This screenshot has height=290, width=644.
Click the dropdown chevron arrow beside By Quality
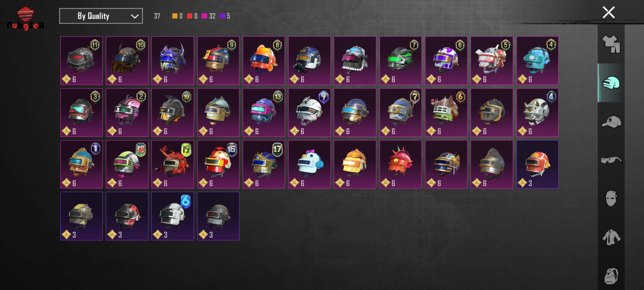pyautogui.click(x=134, y=16)
